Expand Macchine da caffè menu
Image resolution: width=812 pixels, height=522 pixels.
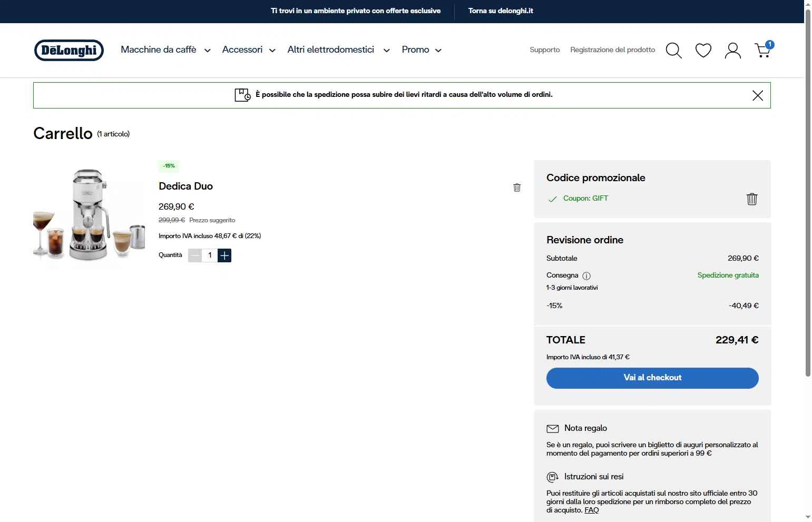click(165, 50)
